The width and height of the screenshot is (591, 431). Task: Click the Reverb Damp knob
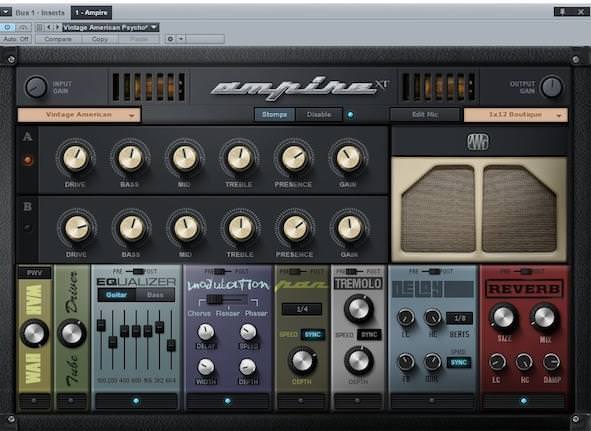coord(551,362)
